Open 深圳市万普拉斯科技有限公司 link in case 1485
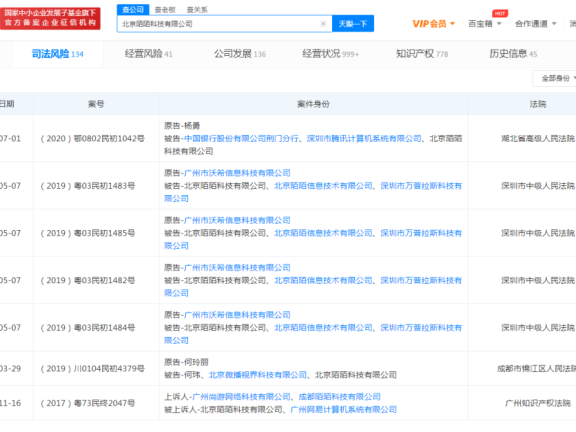The height and width of the screenshot is (432, 576). click(x=313, y=239)
